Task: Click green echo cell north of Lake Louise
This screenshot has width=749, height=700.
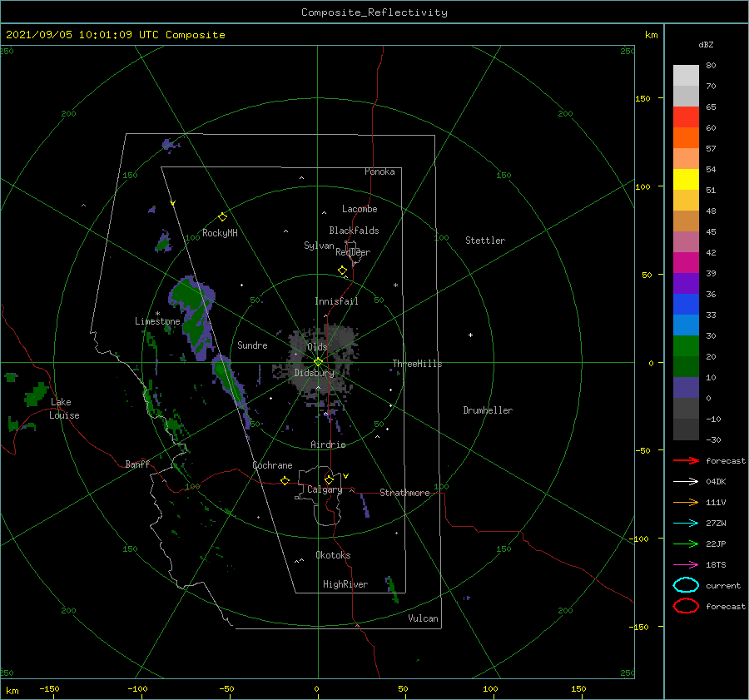Action: pyautogui.click(x=37, y=394)
